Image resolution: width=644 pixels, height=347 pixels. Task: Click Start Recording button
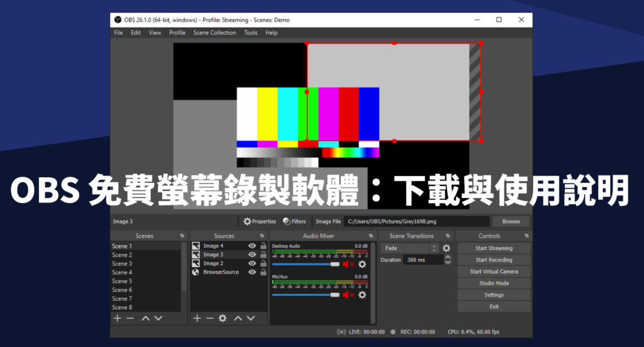pos(494,260)
